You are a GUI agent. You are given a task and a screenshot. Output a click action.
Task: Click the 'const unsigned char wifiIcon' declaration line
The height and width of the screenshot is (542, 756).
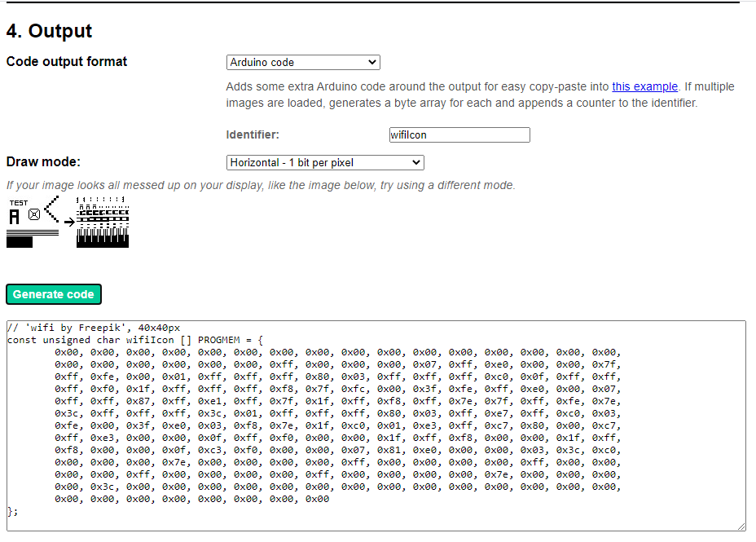[x=135, y=340]
